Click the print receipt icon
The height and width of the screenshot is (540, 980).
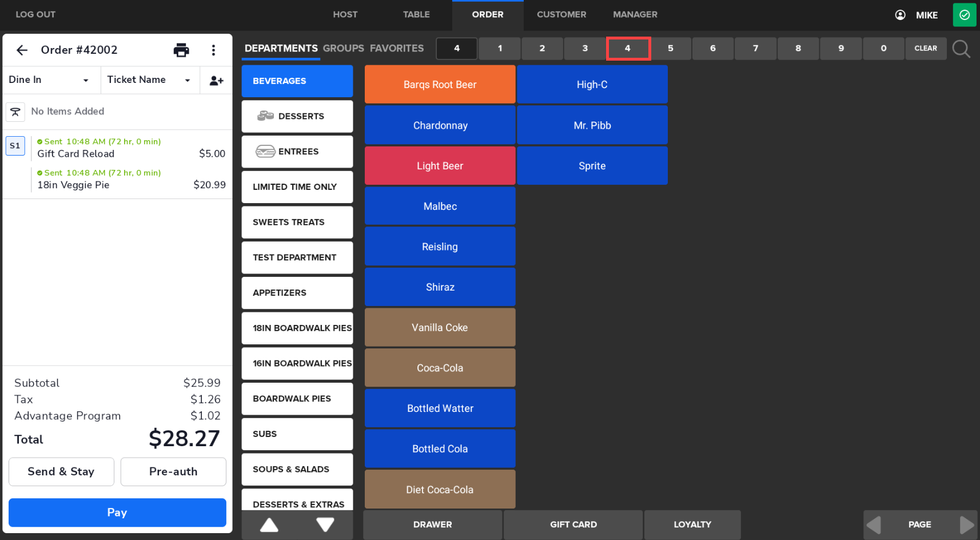pyautogui.click(x=181, y=50)
